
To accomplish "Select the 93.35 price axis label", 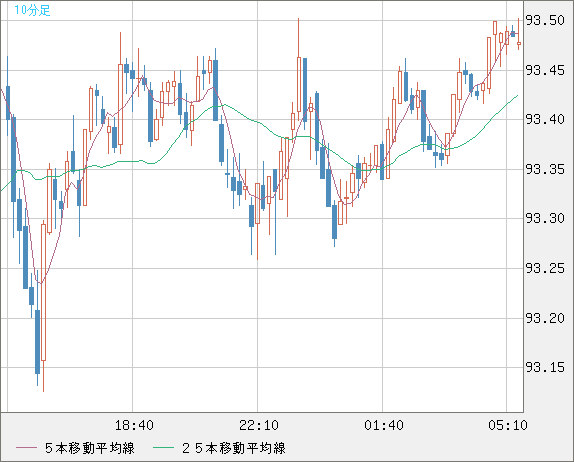I will [545, 169].
